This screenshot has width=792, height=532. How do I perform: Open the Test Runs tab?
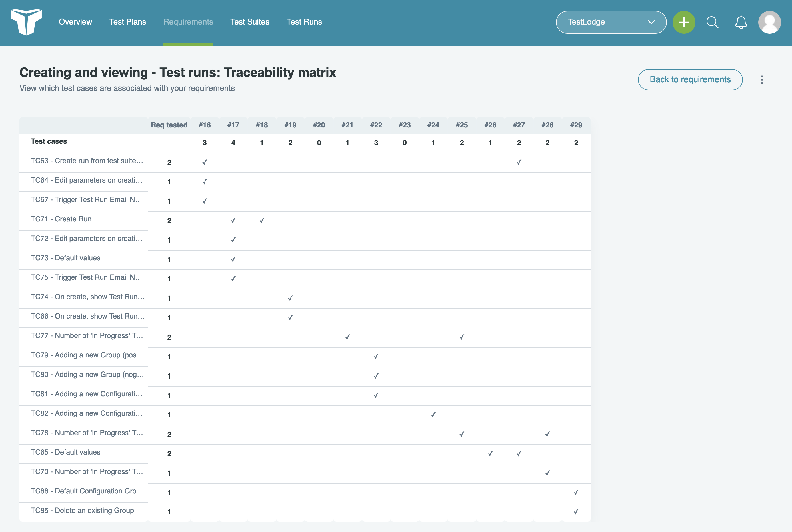click(x=304, y=22)
